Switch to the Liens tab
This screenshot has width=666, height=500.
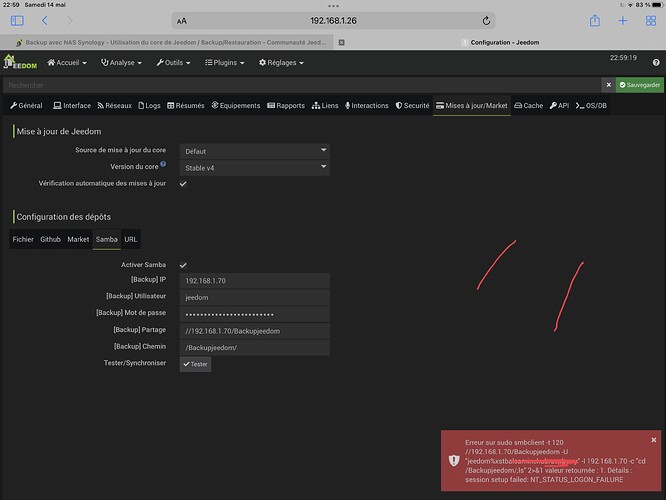click(325, 105)
